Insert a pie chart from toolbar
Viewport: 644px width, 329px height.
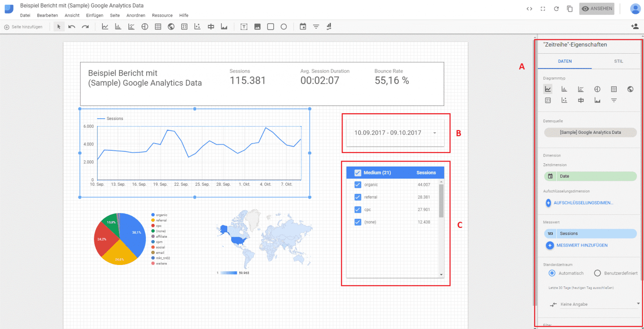[x=144, y=27]
